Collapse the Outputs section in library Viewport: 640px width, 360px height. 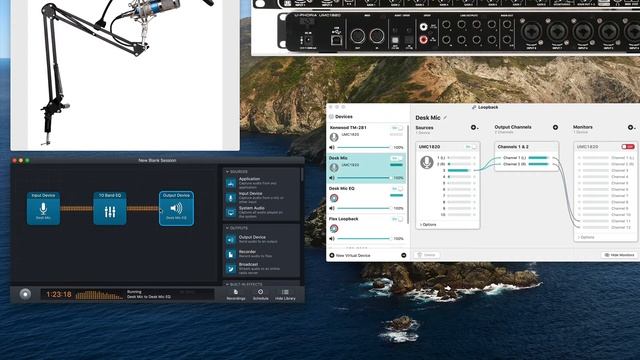(227, 228)
